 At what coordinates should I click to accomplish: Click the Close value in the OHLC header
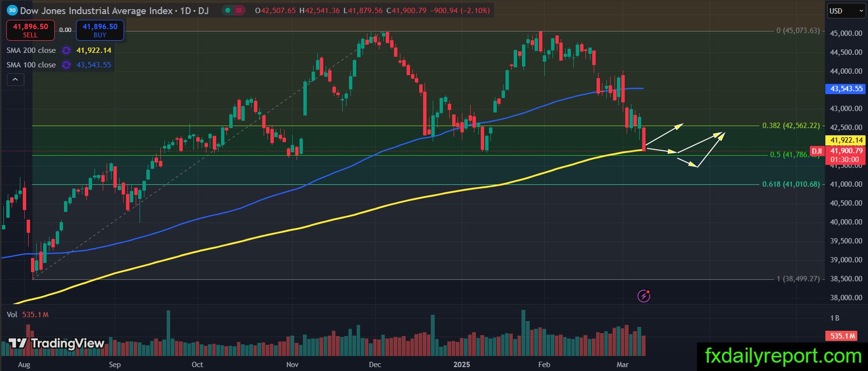point(410,10)
